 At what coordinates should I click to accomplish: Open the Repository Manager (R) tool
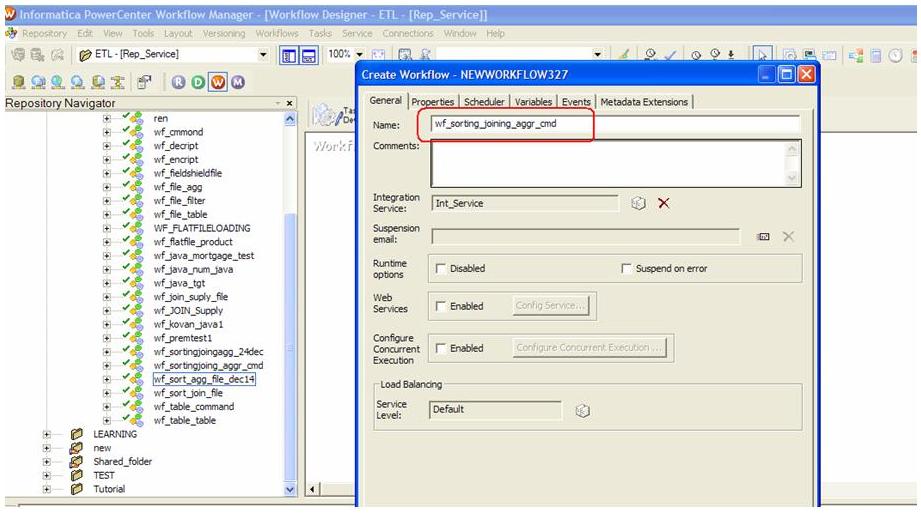(179, 82)
